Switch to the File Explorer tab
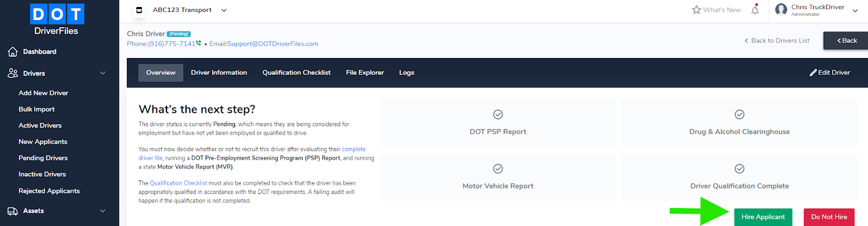 tap(365, 73)
